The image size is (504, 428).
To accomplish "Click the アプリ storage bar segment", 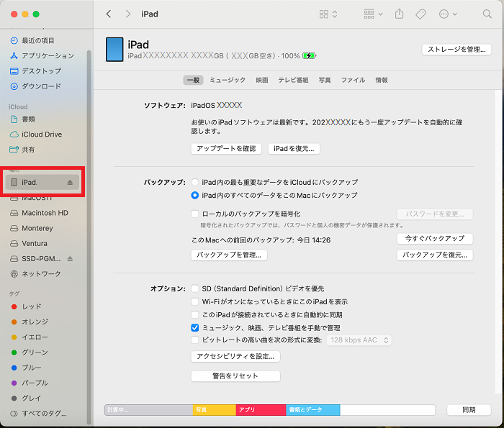I will pyautogui.click(x=261, y=410).
